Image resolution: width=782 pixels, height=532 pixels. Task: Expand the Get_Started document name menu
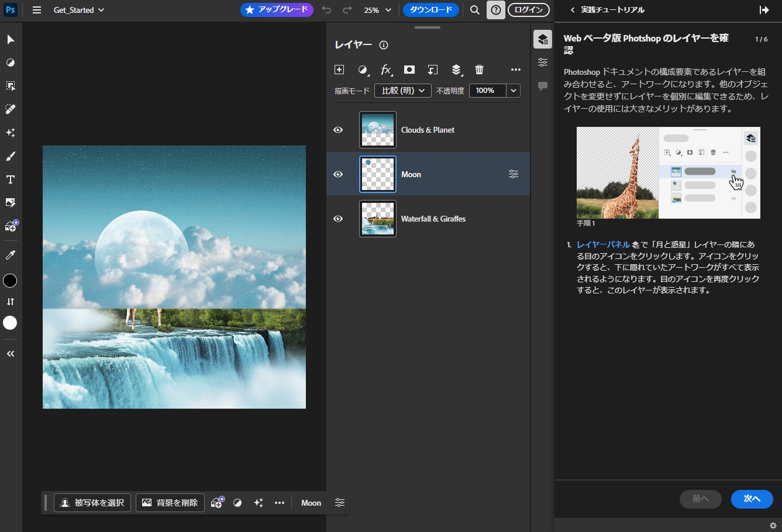(79, 10)
